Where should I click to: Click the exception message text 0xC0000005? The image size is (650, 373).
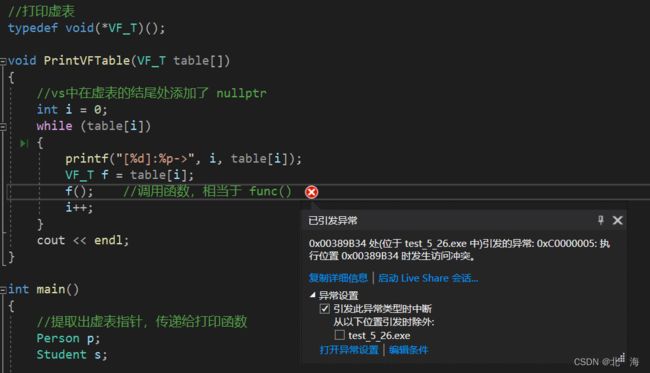pos(566,243)
